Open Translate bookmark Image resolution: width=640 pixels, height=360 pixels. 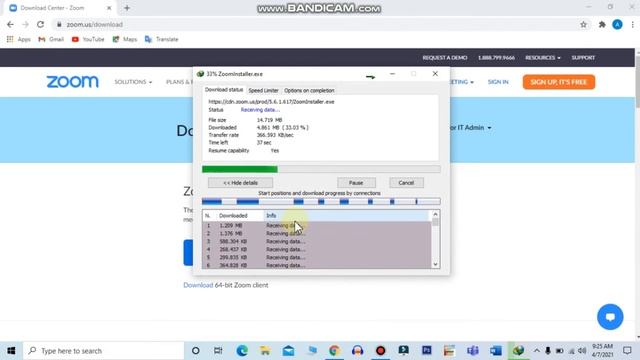pyautogui.click(x=162, y=39)
